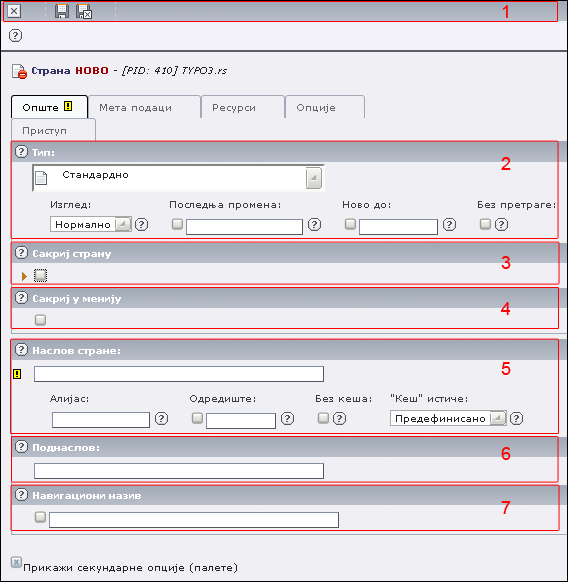
Task: Click help icon beside Наслов стране
Action: click(21, 350)
